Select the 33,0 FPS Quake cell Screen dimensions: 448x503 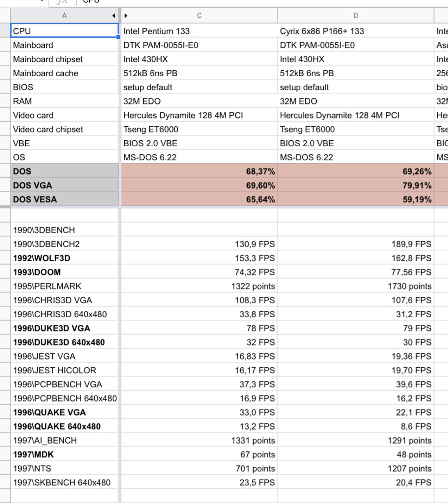click(x=199, y=412)
